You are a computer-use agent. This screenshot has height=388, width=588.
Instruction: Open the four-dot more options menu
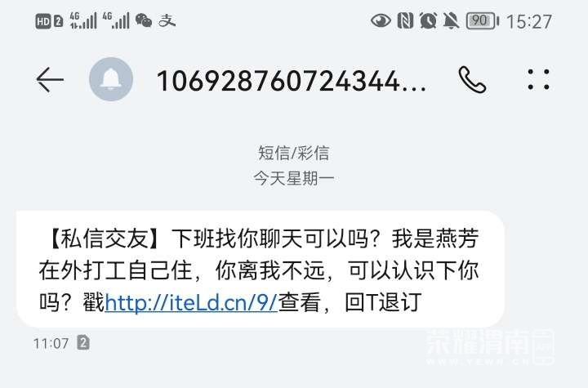(x=538, y=79)
